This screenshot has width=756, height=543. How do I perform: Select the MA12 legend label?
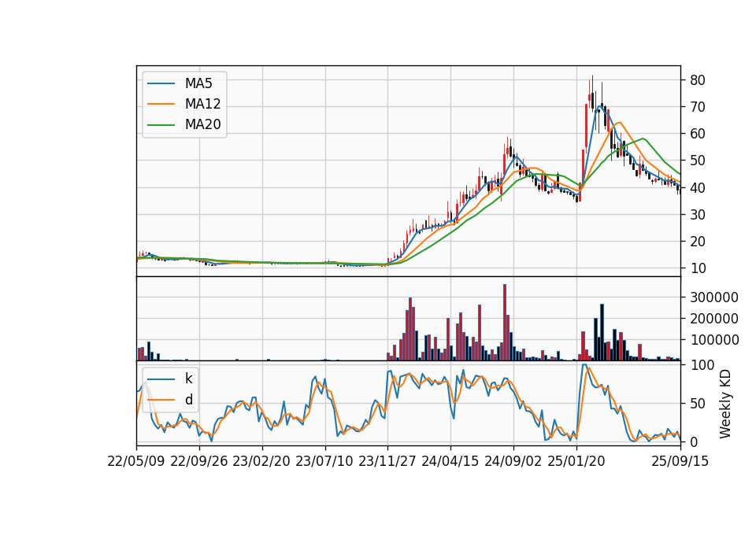tap(202, 104)
